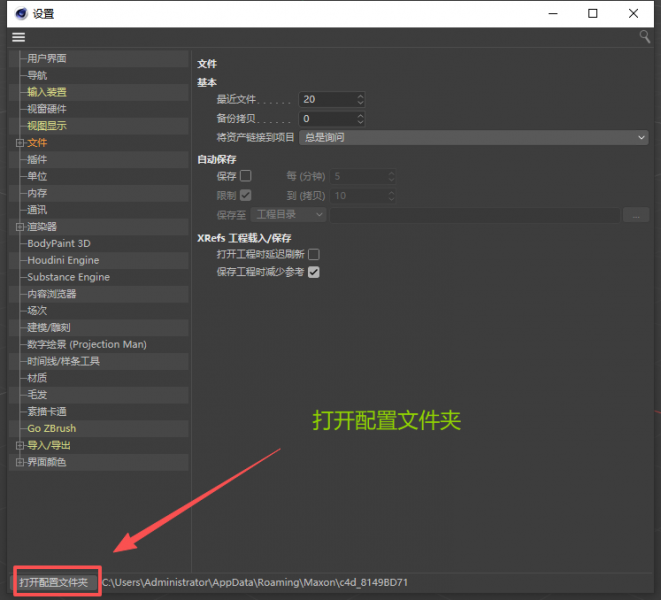Viewport: 661px width, 600px height.
Task: Click the search magnifier icon
Action: click(645, 37)
